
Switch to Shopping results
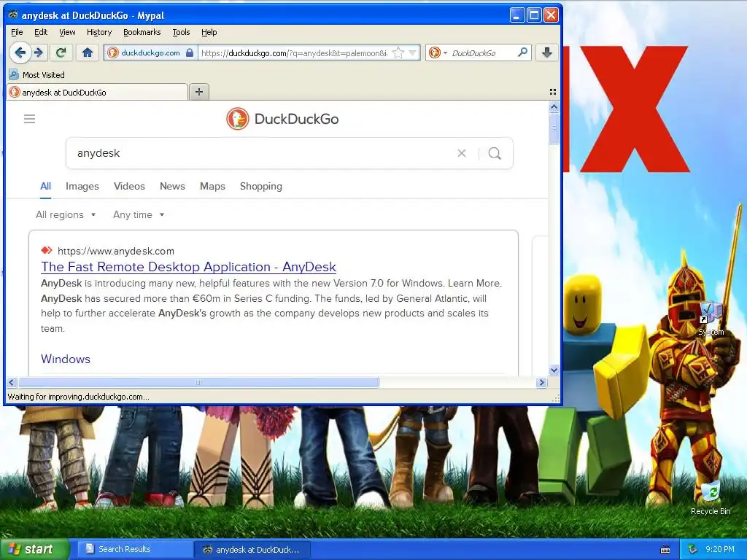click(x=261, y=186)
